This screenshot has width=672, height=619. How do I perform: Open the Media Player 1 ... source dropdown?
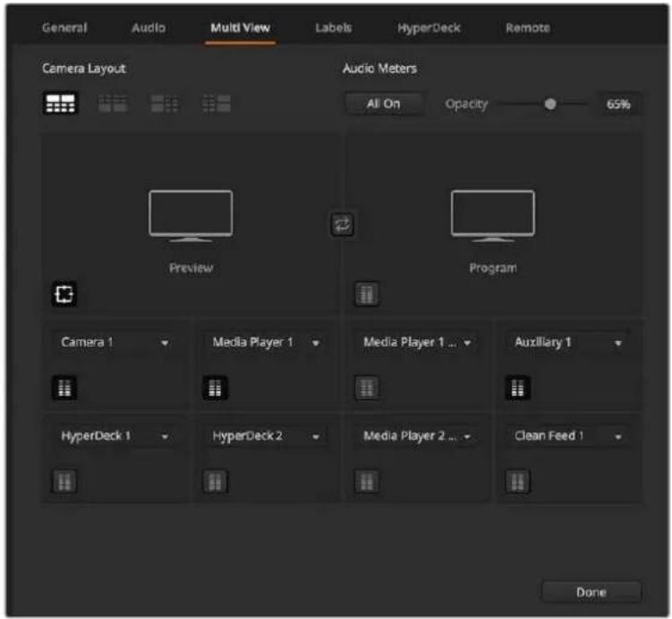pos(417,343)
